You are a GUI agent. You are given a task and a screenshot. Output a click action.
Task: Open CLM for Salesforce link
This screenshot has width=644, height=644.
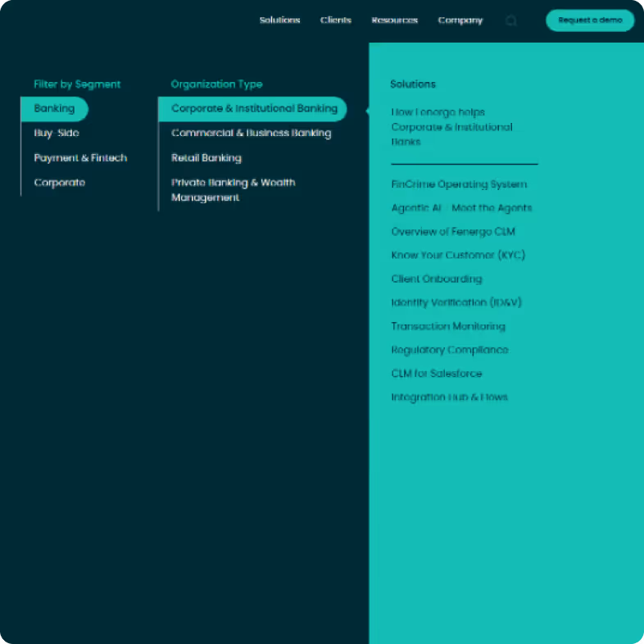(436, 374)
